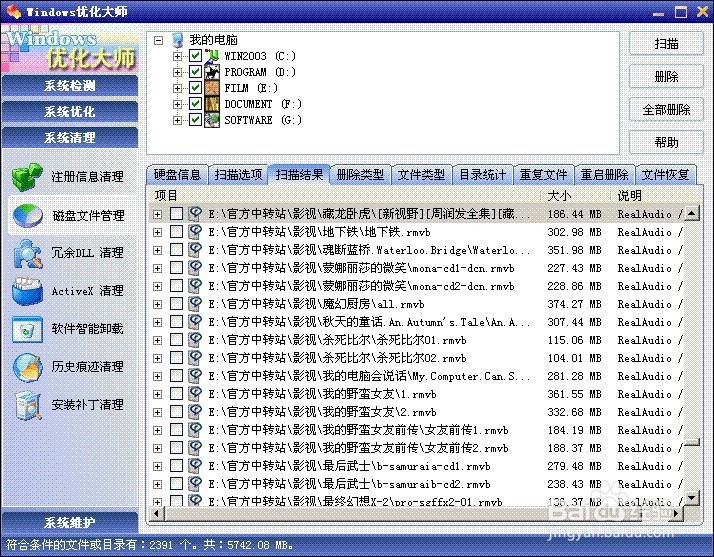The width and height of the screenshot is (714, 557).
Task: Click Windows优化大师 title bar app icon
Action: pos(14,11)
